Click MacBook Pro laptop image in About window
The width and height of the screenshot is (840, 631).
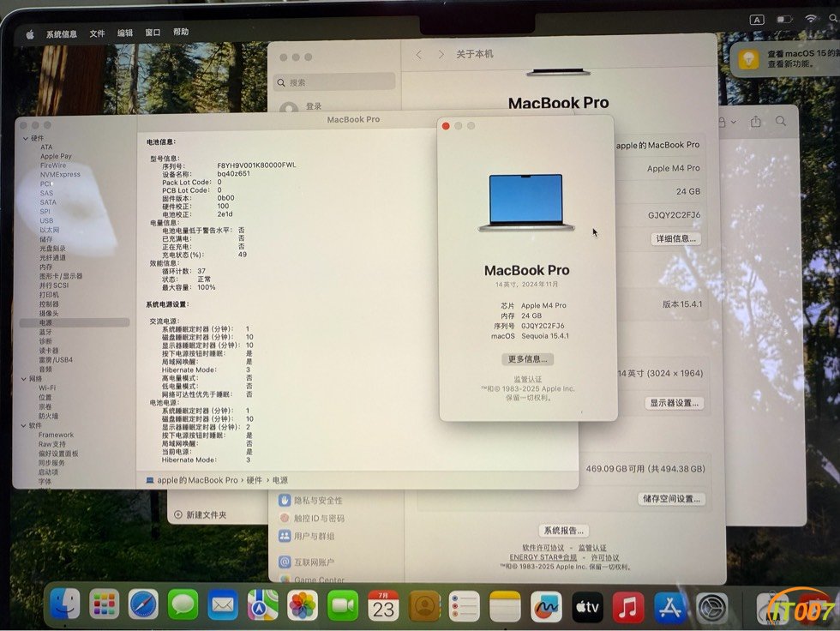[x=526, y=202]
